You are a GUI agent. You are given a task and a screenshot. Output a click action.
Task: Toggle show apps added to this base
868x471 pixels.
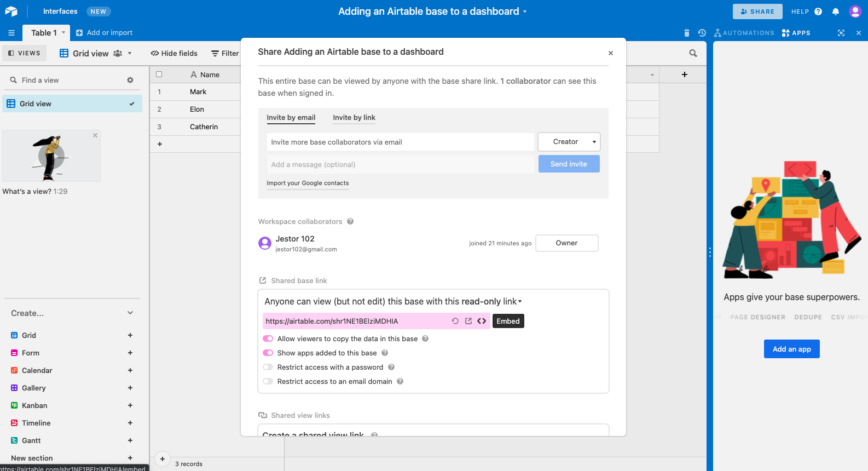click(x=268, y=353)
